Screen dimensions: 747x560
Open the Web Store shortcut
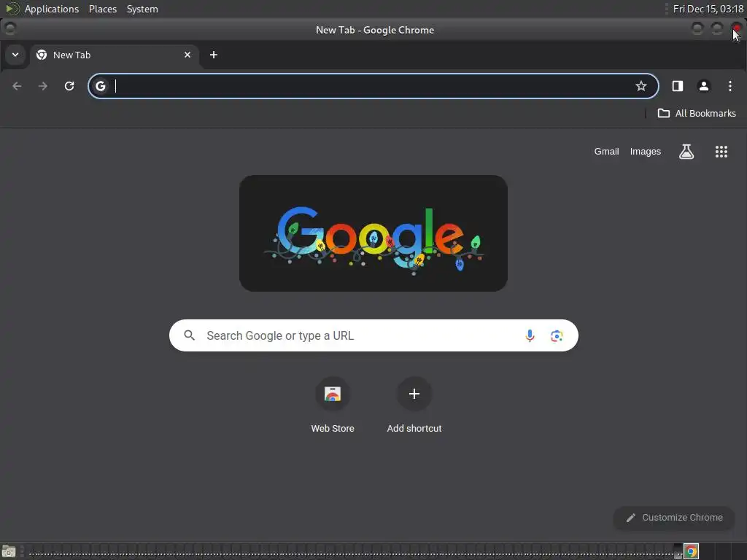click(333, 405)
